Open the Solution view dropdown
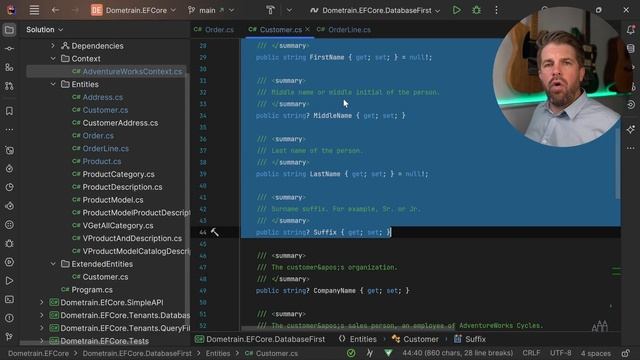The width and height of the screenshot is (640, 360). [x=44, y=29]
